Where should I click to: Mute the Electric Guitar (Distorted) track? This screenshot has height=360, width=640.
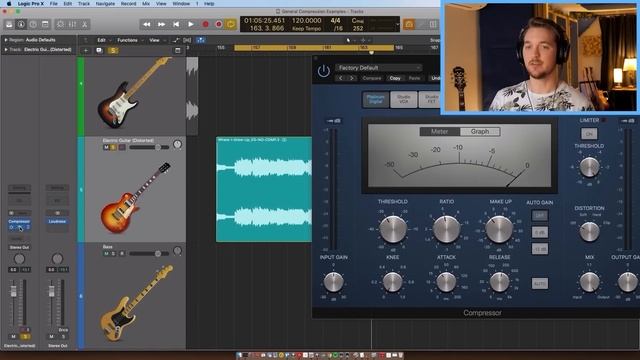[x=106, y=147]
